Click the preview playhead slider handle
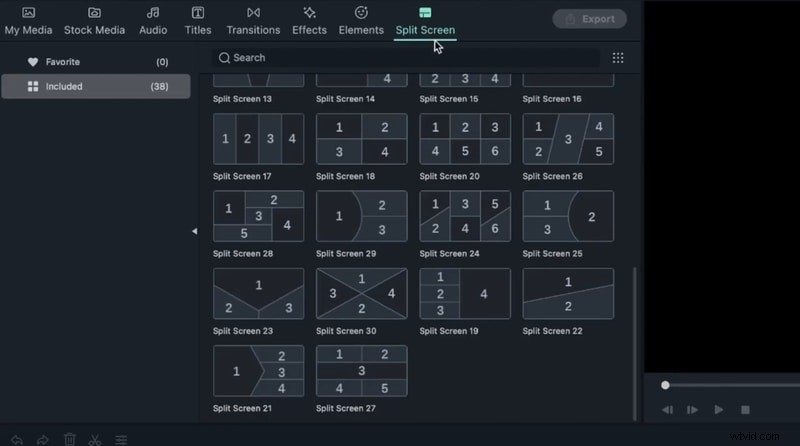 click(665, 385)
